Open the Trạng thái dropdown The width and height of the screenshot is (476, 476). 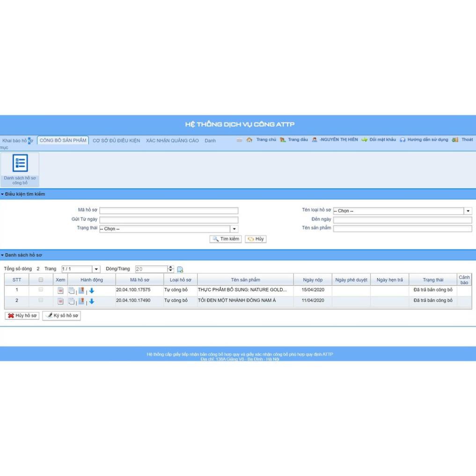click(x=234, y=229)
